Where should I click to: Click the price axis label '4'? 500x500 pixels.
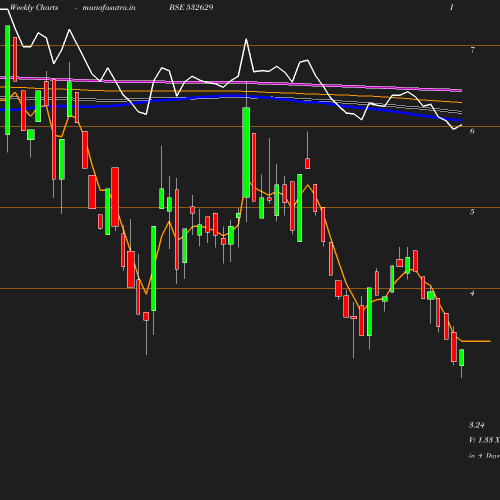click(x=472, y=293)
